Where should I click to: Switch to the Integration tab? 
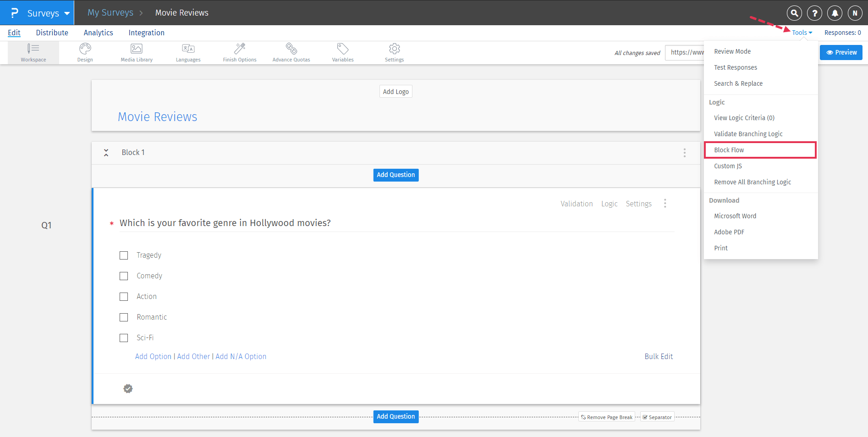(x=147, y=33)
